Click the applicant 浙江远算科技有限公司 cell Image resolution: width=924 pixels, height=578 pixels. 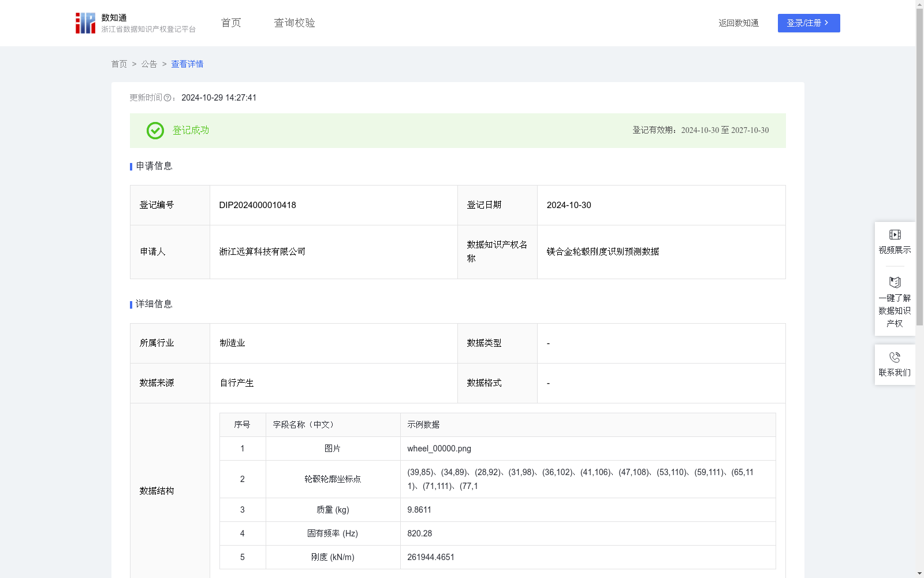click(262, 252)
